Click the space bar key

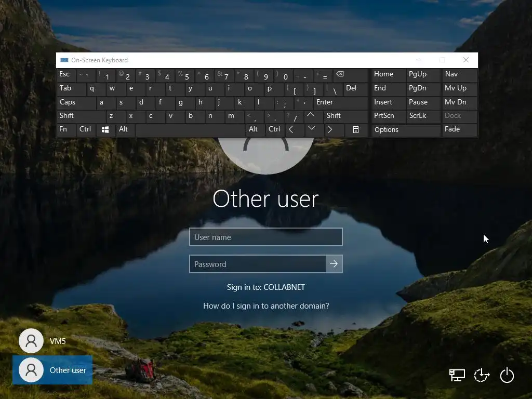190,130
